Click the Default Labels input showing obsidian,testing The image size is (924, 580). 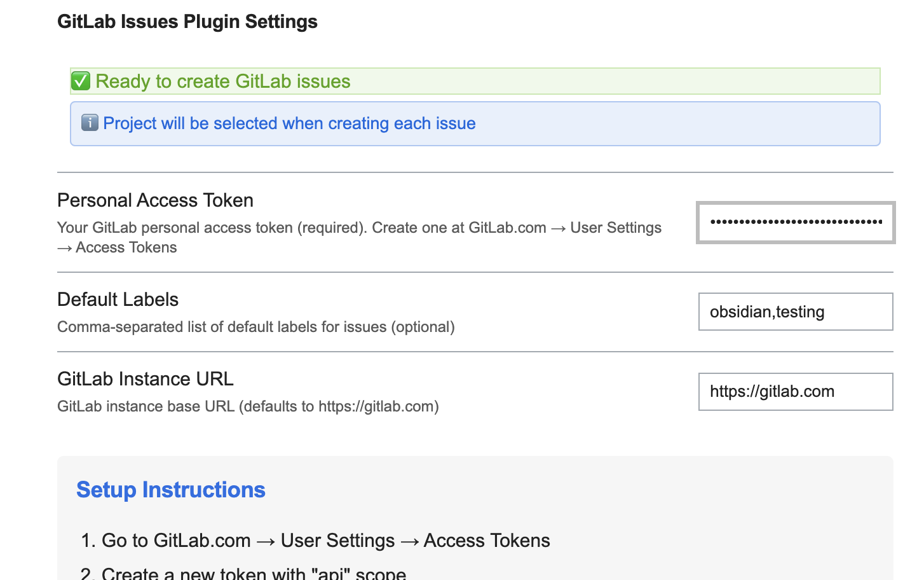(x=795, y=312)
